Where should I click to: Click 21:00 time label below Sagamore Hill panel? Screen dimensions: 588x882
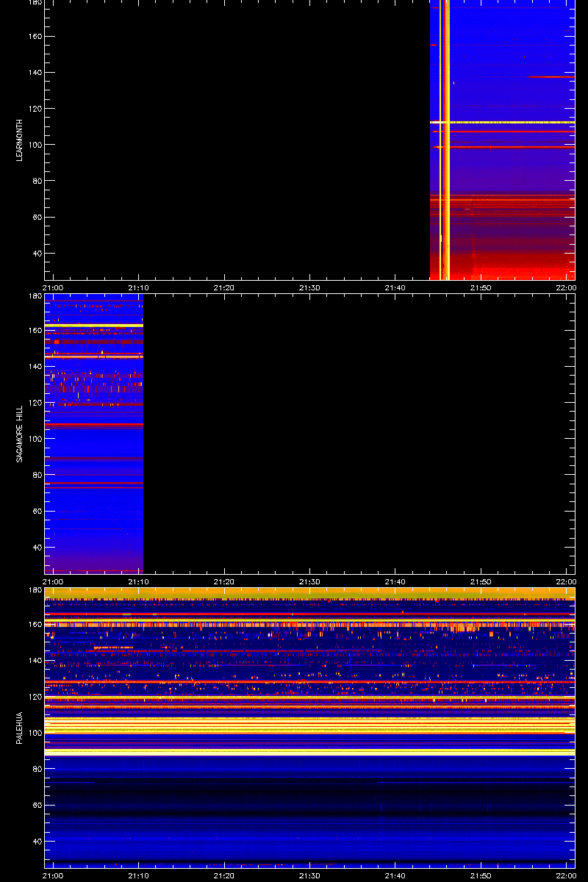coord(53,581)
